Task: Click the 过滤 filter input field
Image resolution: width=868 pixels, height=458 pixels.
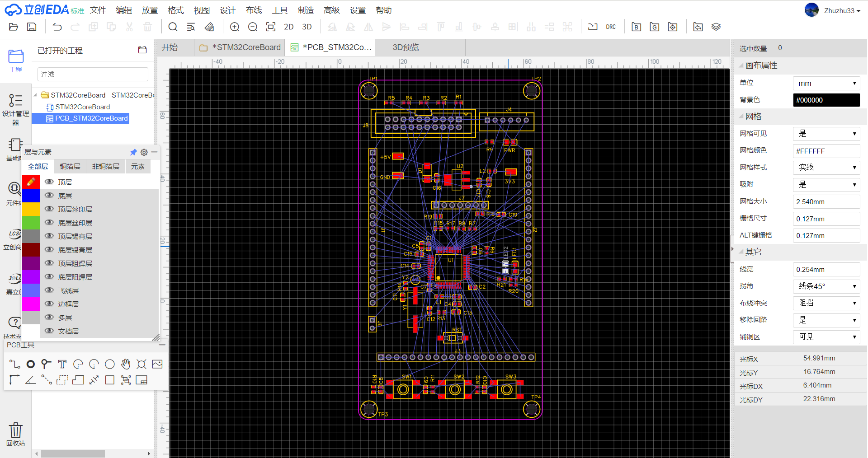Action: point(92,74)
